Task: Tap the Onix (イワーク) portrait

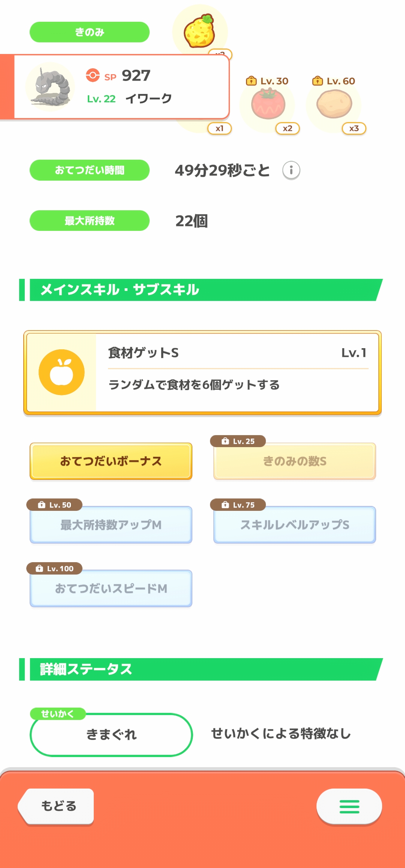Action: pyautogui.click(x=50, y=87)
